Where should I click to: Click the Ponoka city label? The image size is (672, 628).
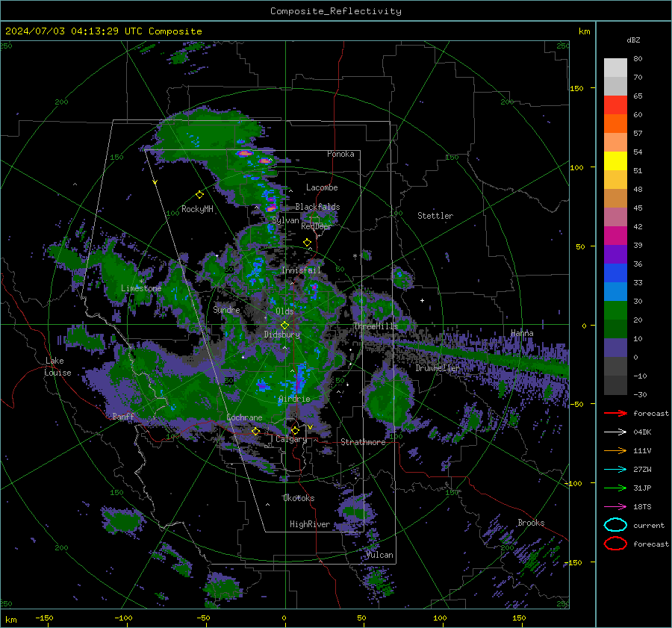(340, 154)
